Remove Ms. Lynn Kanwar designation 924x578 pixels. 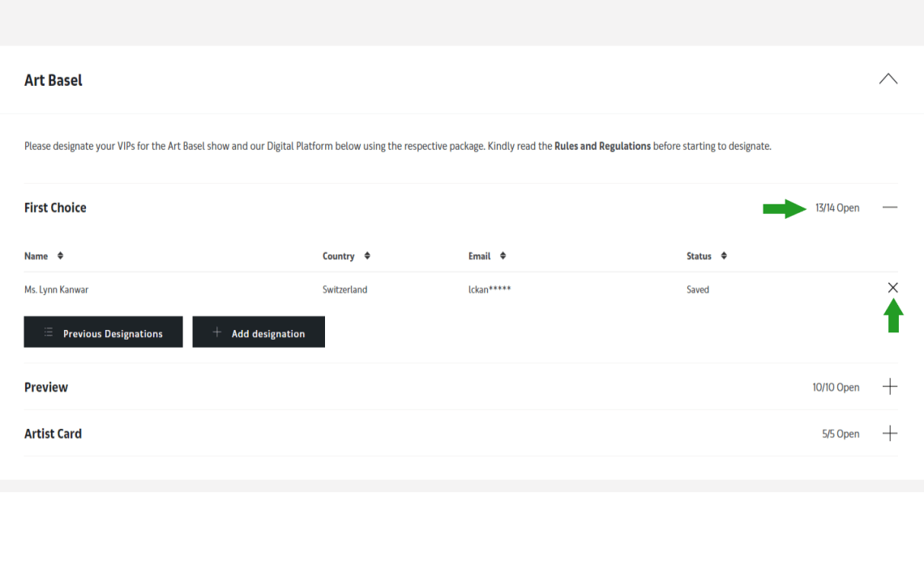point(892,288)
